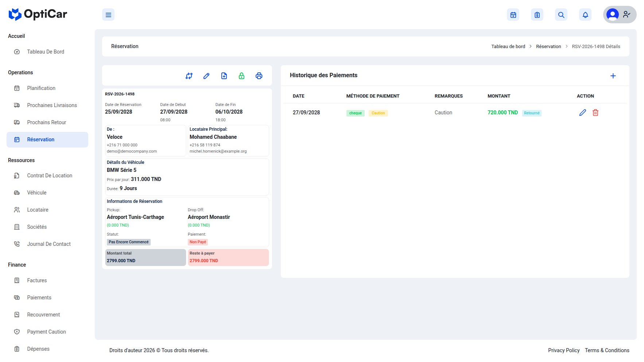The image size is (644, 362).
Task: Click the cheque payment method badge
Action: [x=355, y=113]
